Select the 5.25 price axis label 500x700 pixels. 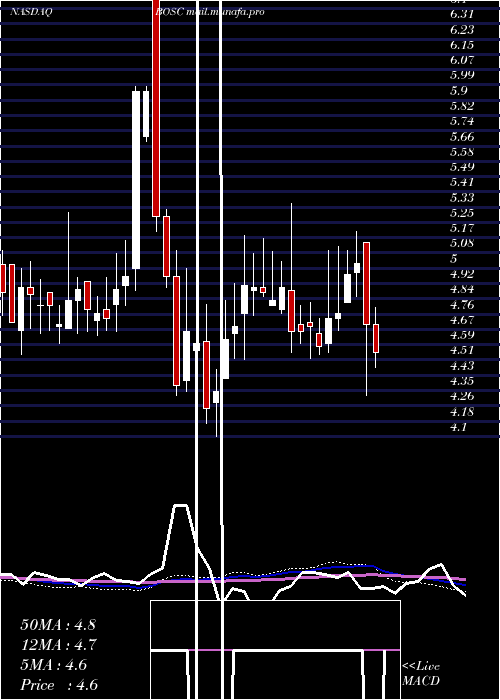point(462,213)
